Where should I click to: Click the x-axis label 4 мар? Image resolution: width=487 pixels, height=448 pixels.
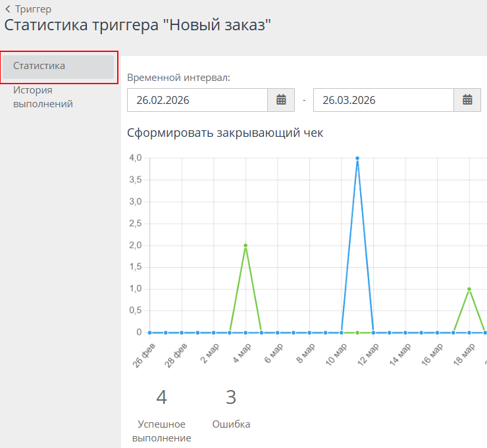click(x=242, y=353)
